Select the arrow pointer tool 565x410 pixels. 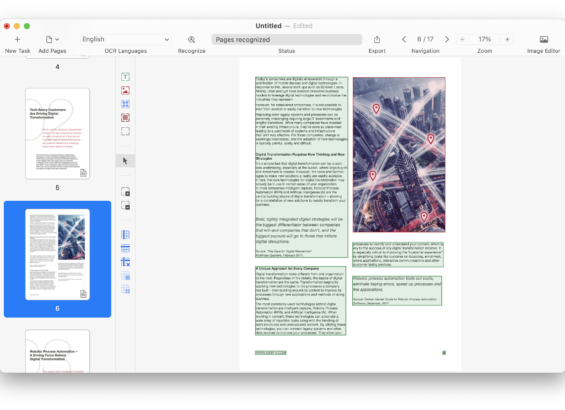pyautogui.click(x=125, y=161)
